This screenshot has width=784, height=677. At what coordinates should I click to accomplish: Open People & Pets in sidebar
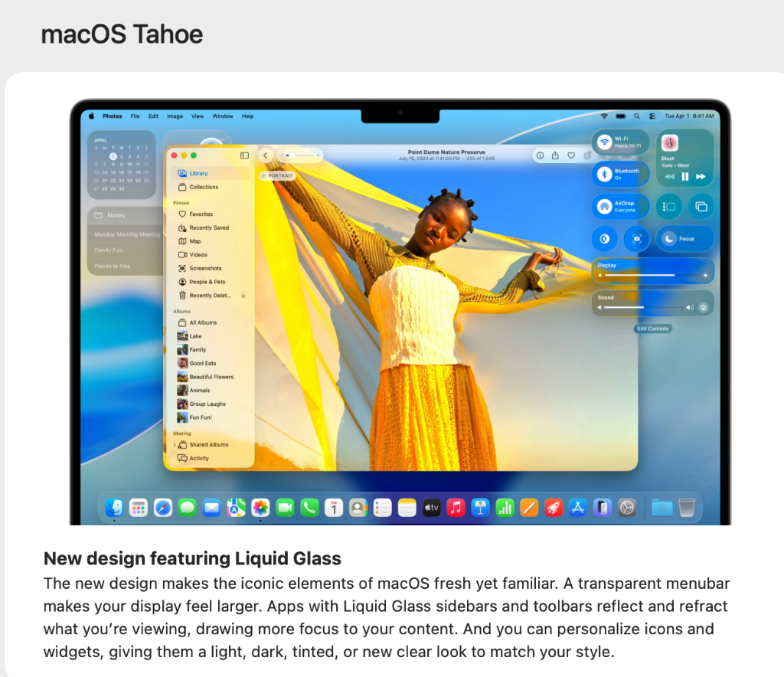tap(210, 282)
